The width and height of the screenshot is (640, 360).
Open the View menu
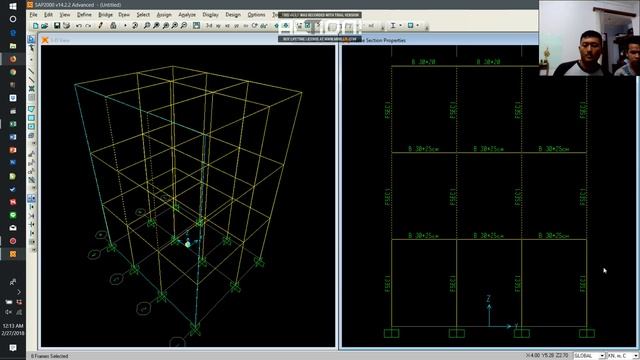click(x=64, y=15)
